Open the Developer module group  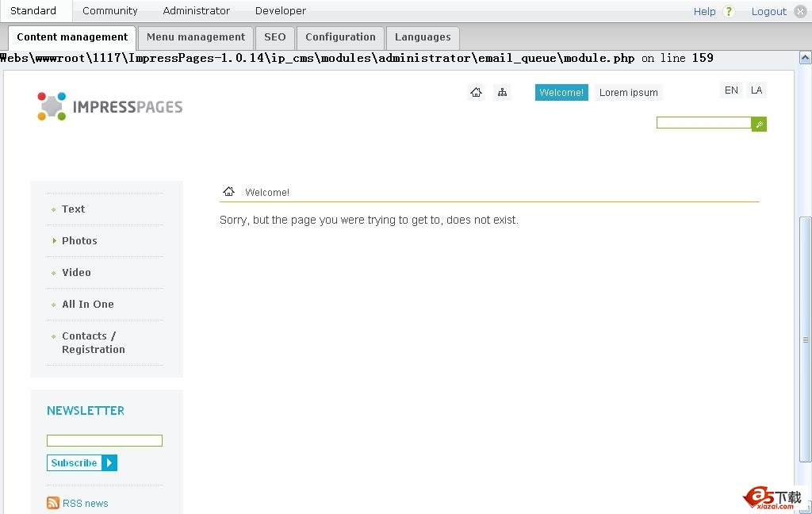tap(280, 10)
